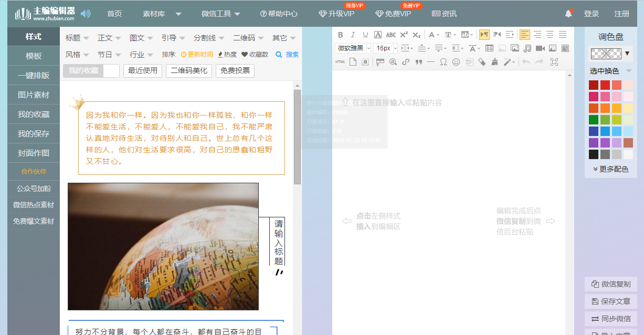Toggle underline text formatting
This screenshot has height=335, width=644.
click(365, 35)
